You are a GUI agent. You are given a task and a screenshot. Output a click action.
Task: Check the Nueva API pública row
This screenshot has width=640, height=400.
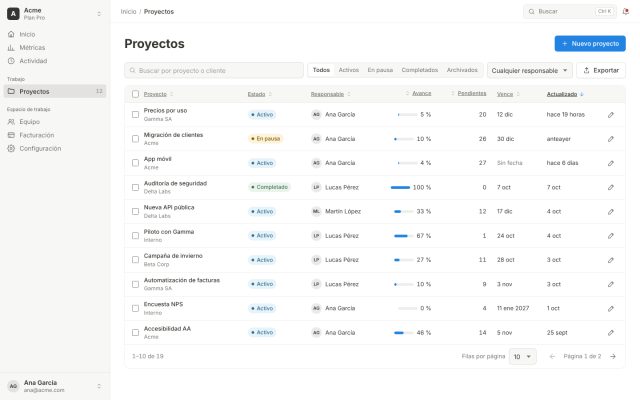coord(136,211)
